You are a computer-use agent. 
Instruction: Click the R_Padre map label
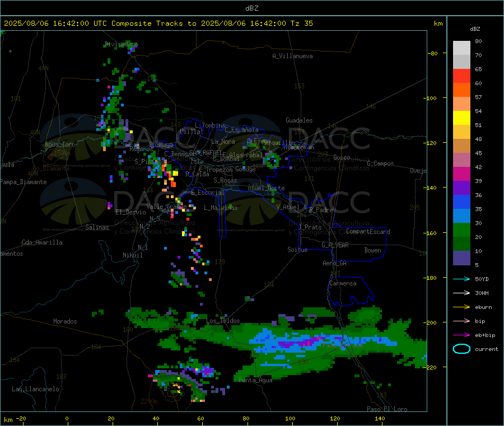321,210
